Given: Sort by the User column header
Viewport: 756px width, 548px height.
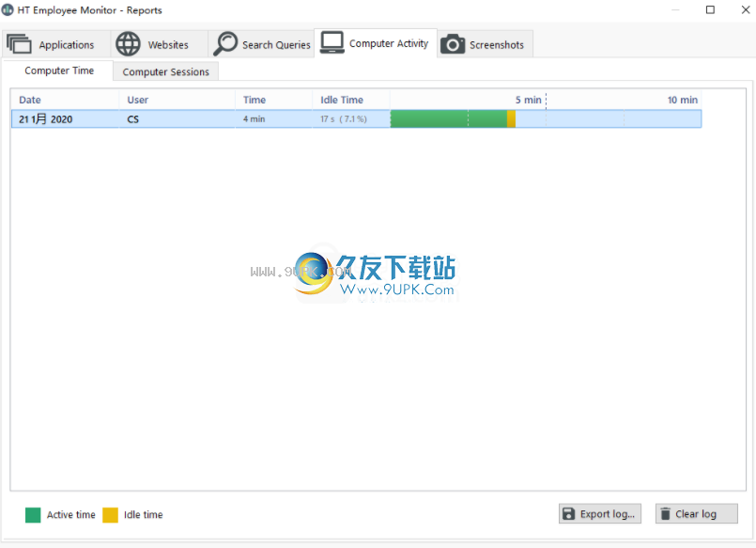Looking at the screenshot, I should [177, 100].
